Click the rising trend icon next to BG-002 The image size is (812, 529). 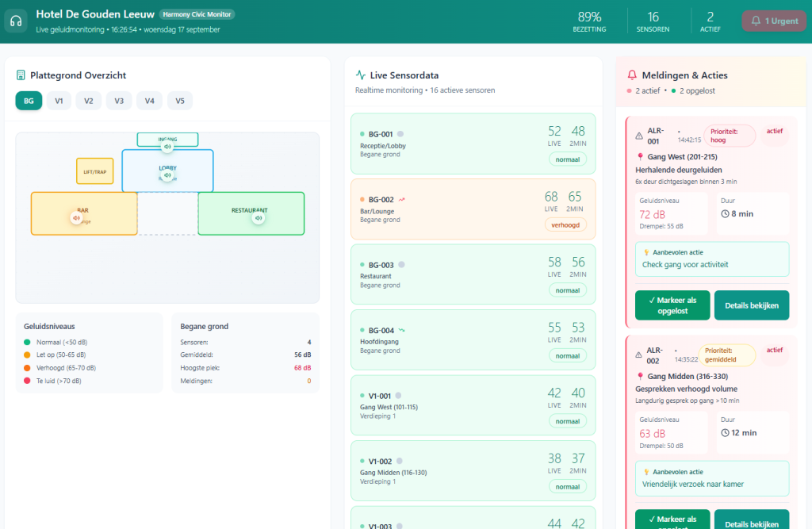pos(402,200)
